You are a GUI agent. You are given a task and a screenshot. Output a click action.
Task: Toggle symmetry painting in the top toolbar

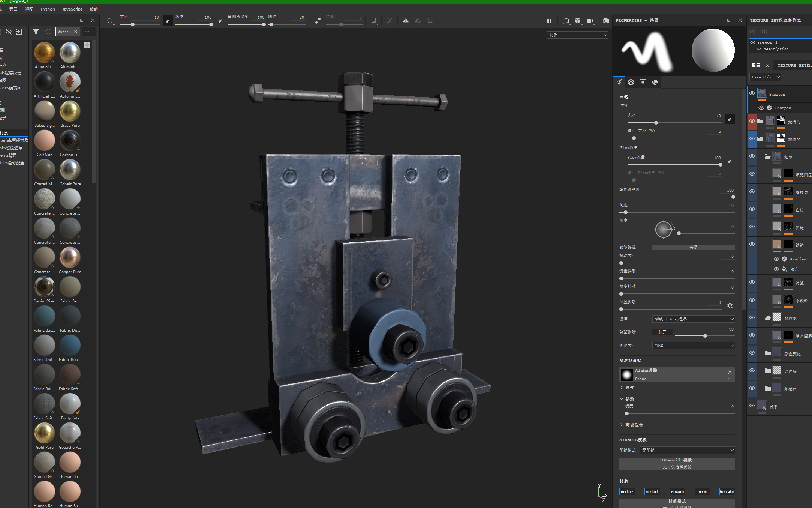(406, 21)
